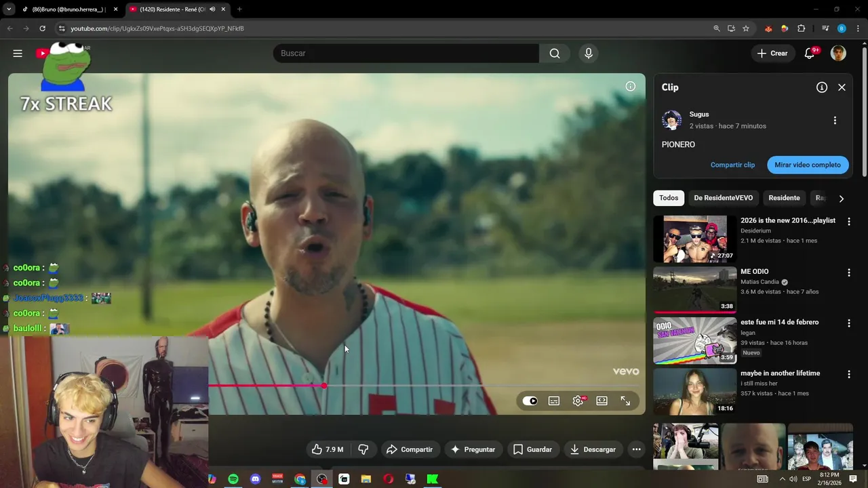This screenshot has width=868, height=488.
Task: Close the Clip panel
Action: tap(842, 87)
